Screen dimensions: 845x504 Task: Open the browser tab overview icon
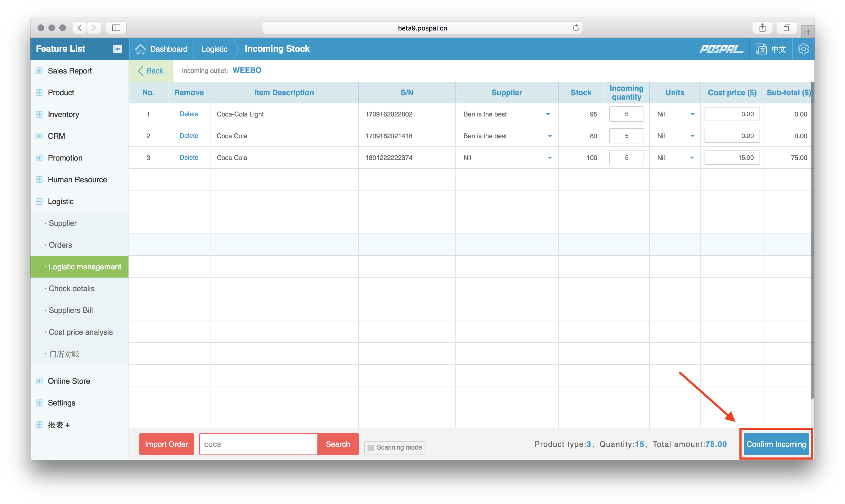786,28
